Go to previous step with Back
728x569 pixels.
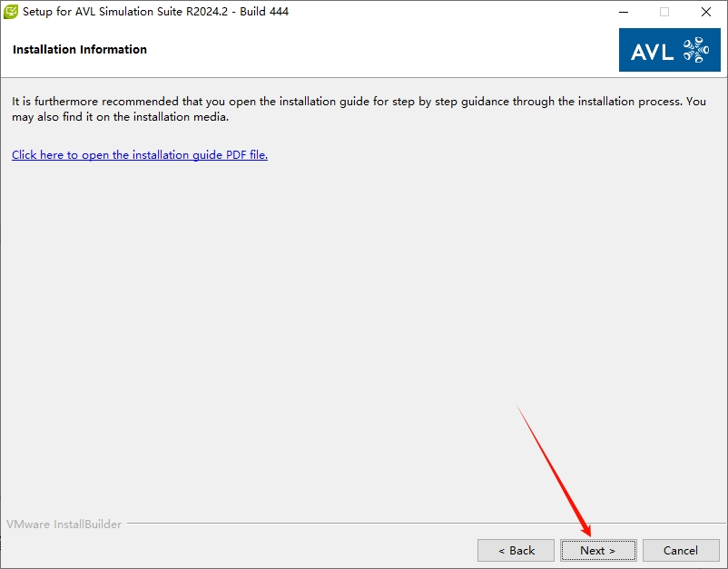(516, 550)
